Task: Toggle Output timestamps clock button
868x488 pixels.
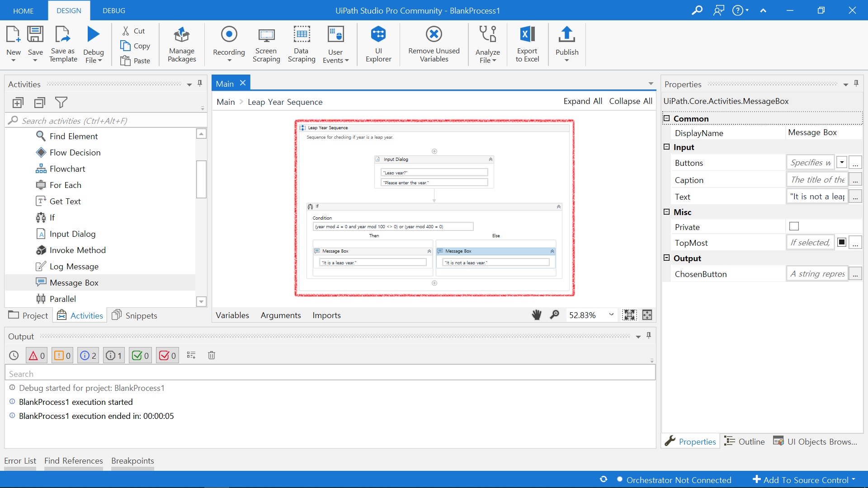Action: 14,356
